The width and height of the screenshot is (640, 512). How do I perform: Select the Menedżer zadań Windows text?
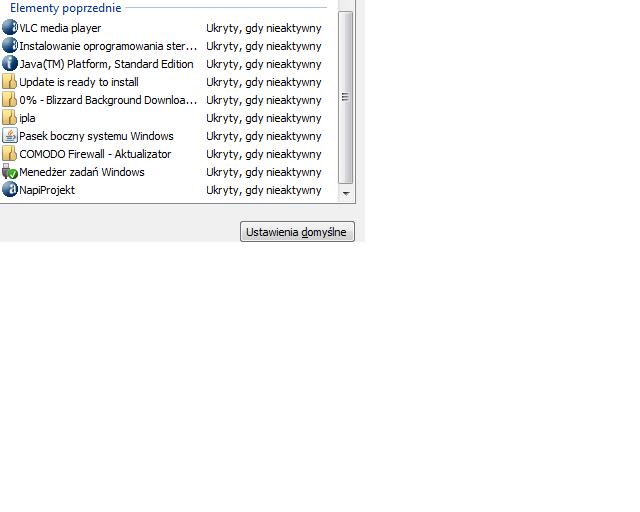(x=82, y=172)
